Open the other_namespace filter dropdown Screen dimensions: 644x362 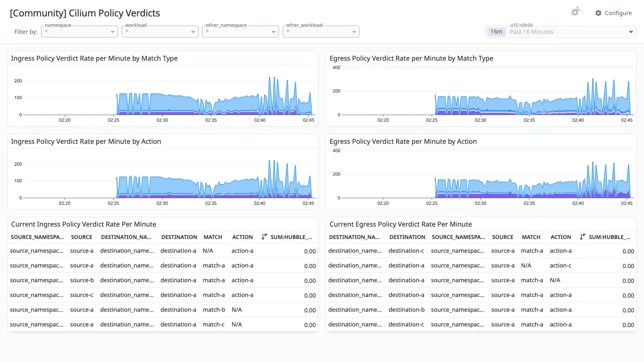tap(240, 32)
